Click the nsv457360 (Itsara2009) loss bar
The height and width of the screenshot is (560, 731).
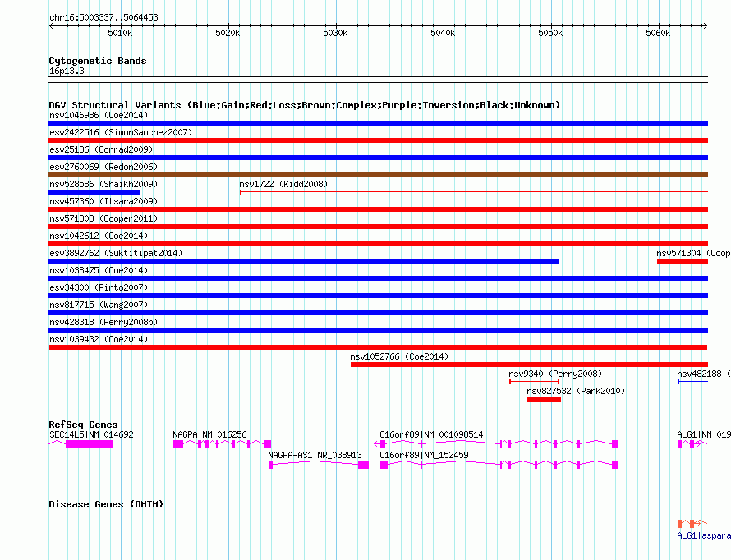[378, 209]
